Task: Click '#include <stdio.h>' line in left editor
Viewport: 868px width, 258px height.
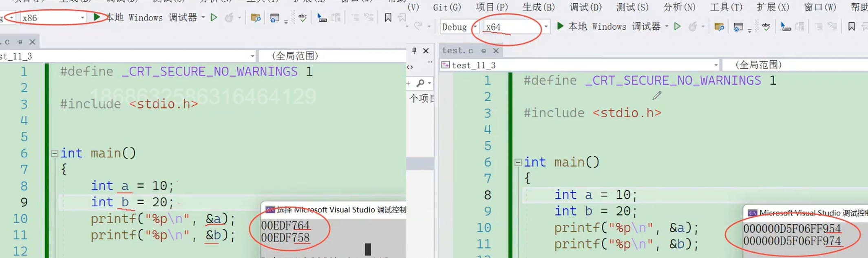Action: click(129, 104)
